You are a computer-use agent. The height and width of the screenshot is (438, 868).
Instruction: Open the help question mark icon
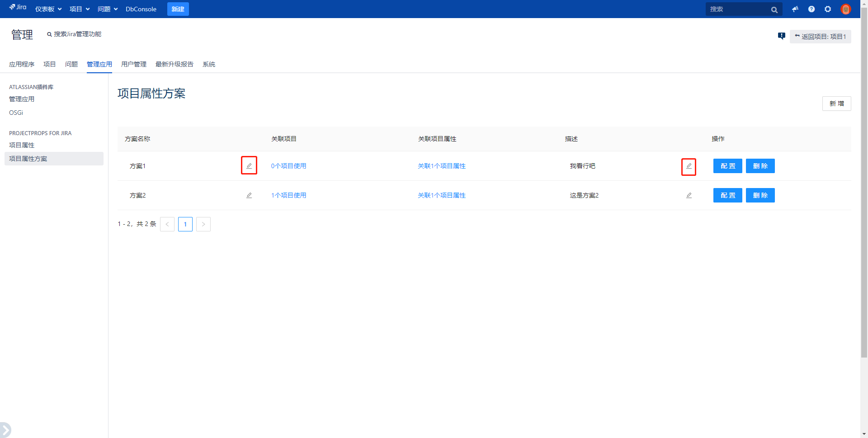click(x=811, y=9)
